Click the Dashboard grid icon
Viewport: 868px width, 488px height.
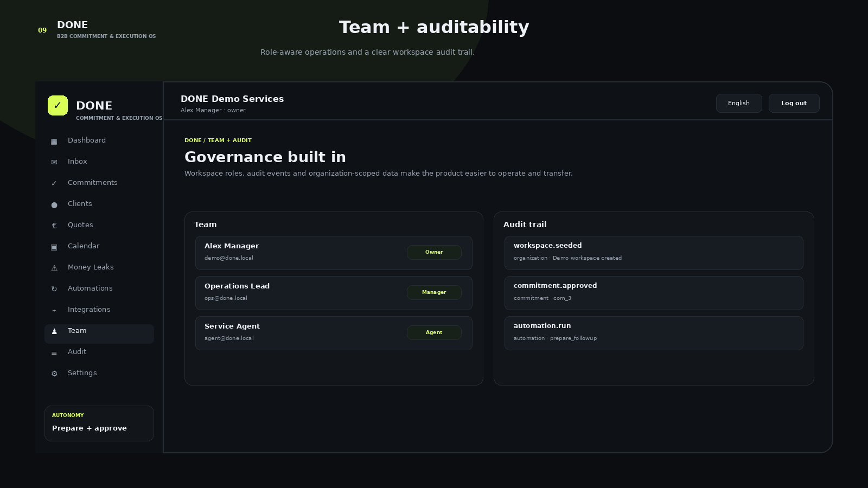54,141
